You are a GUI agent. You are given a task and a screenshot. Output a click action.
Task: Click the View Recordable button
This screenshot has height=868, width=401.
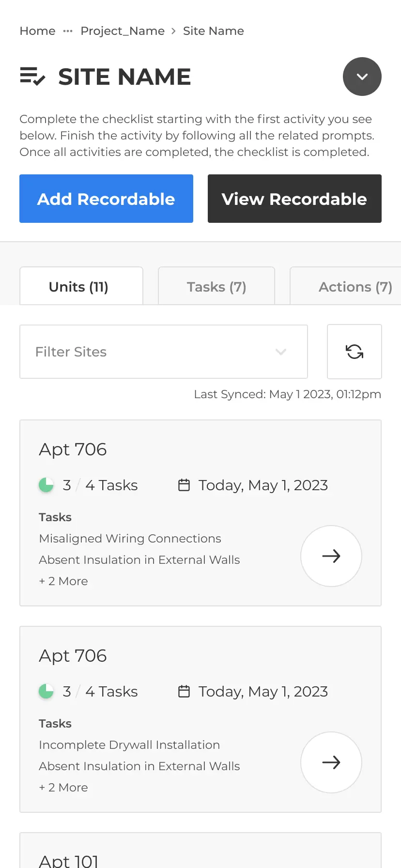(x=294, y=199)
